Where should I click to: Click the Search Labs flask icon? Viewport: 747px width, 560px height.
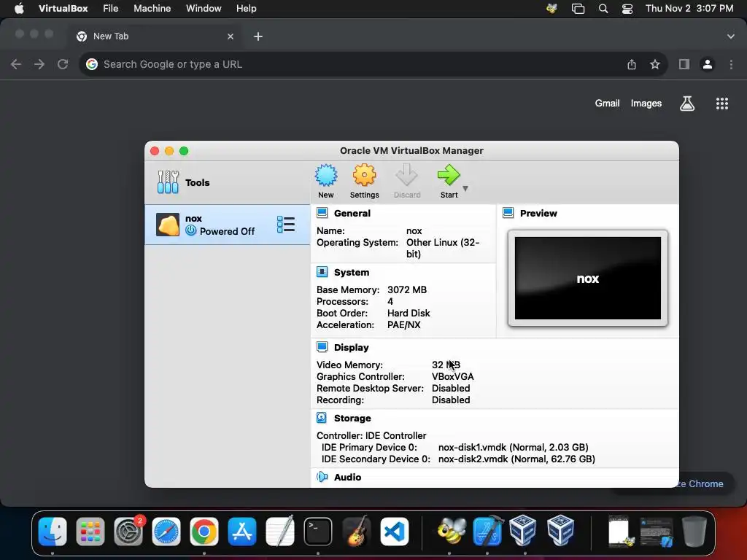[687, 104]
